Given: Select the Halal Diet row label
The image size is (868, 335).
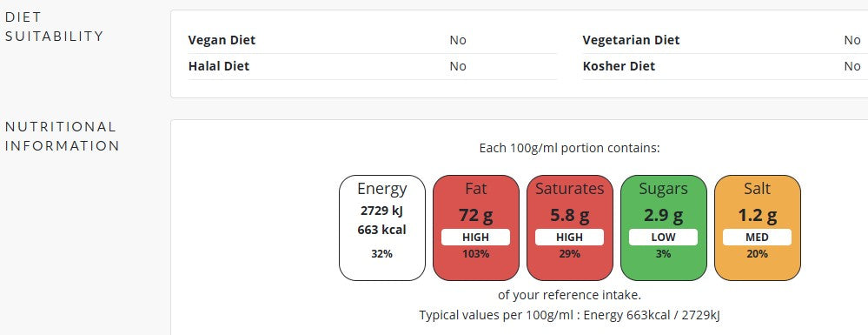Looking at the screenshot, I should [x=219, y=66].
